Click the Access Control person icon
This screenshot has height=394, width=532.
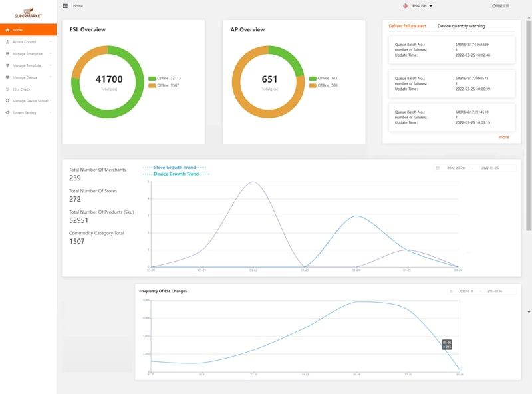7,42
